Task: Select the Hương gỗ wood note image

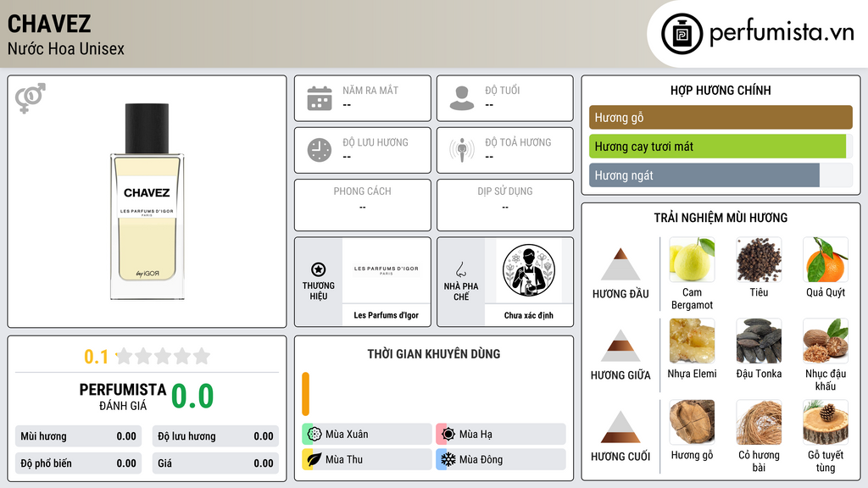Action: pos(692,422)
